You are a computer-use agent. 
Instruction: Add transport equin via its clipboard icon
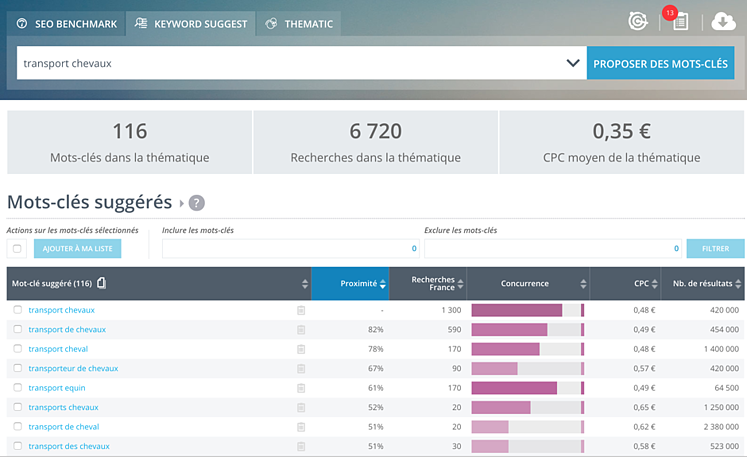301,388
